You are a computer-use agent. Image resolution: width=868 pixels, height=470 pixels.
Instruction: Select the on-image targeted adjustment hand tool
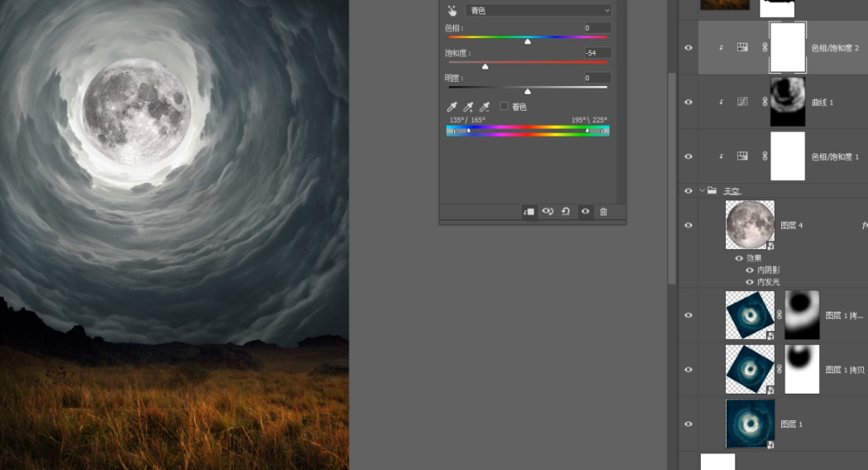[452, 10]
